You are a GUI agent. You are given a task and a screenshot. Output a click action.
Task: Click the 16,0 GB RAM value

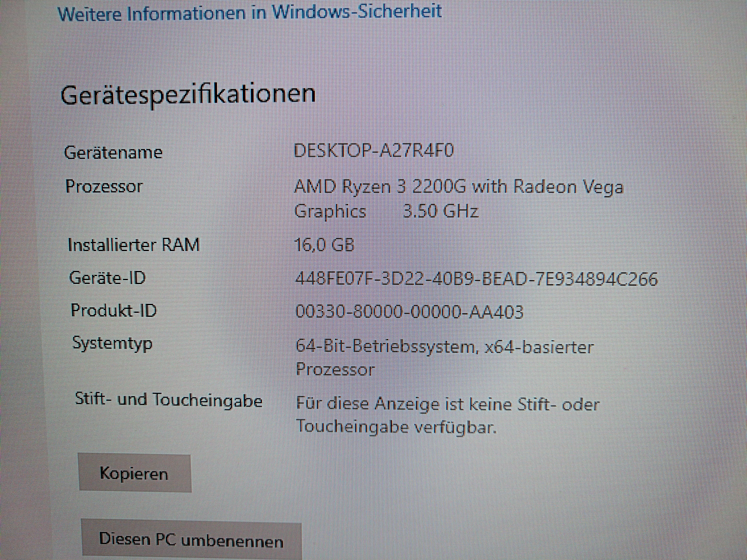click(x=324, y=244)
